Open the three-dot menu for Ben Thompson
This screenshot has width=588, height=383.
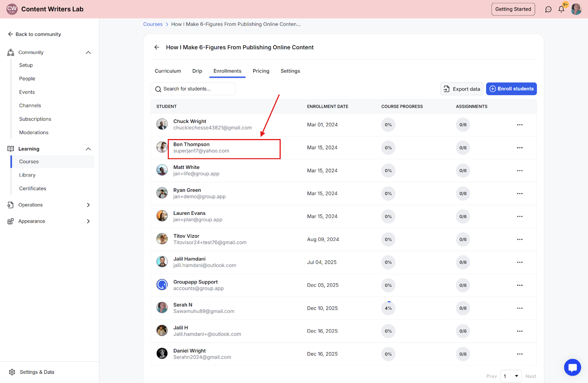(520, 148)
